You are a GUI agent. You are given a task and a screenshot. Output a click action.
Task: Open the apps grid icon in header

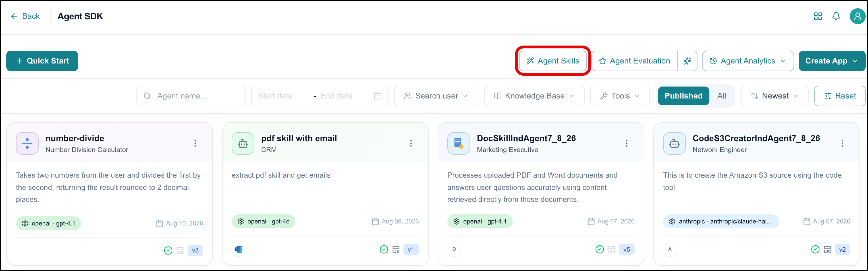coord(818,16)
